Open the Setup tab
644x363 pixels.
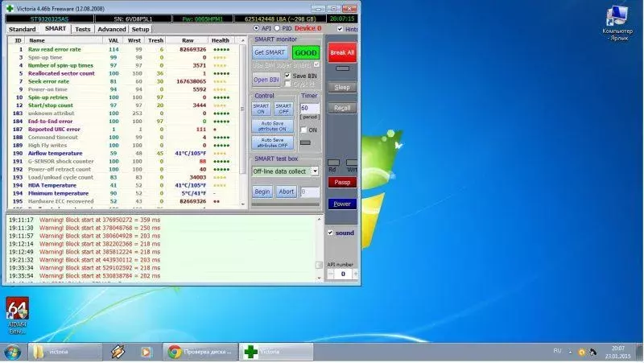pyautogui.click(x=140, y=29)
